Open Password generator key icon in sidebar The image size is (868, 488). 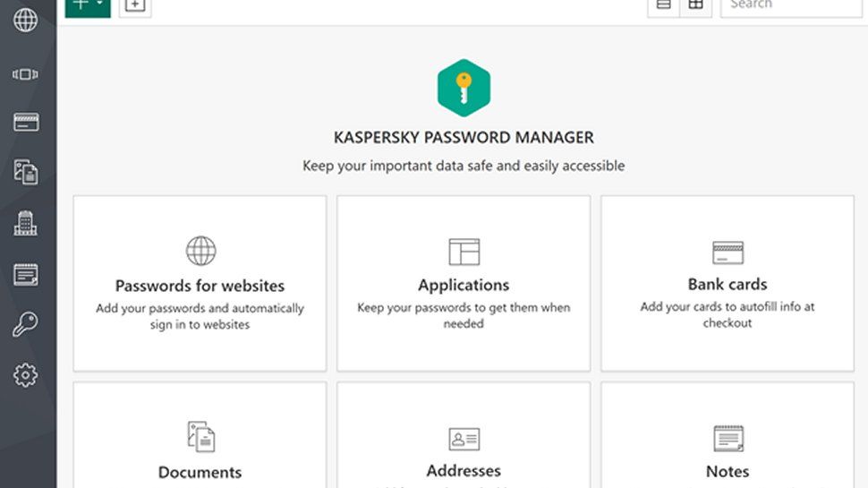[25, 324]
